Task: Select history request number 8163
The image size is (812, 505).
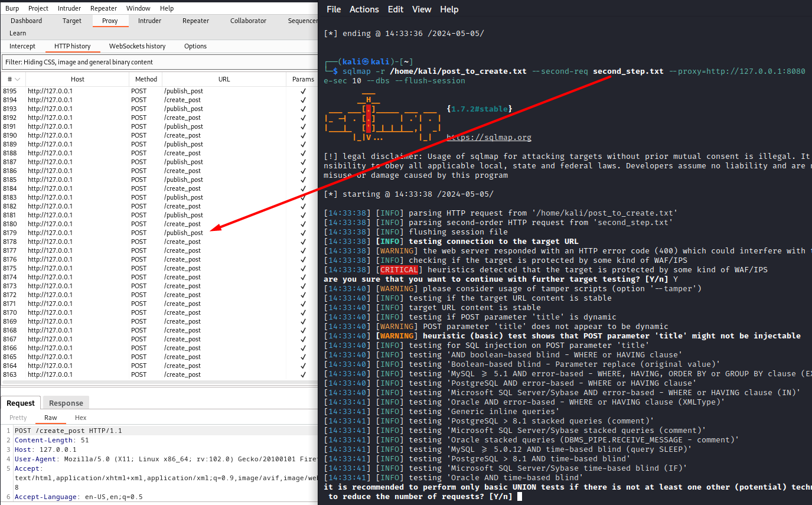Action: [x=159, y=374]
